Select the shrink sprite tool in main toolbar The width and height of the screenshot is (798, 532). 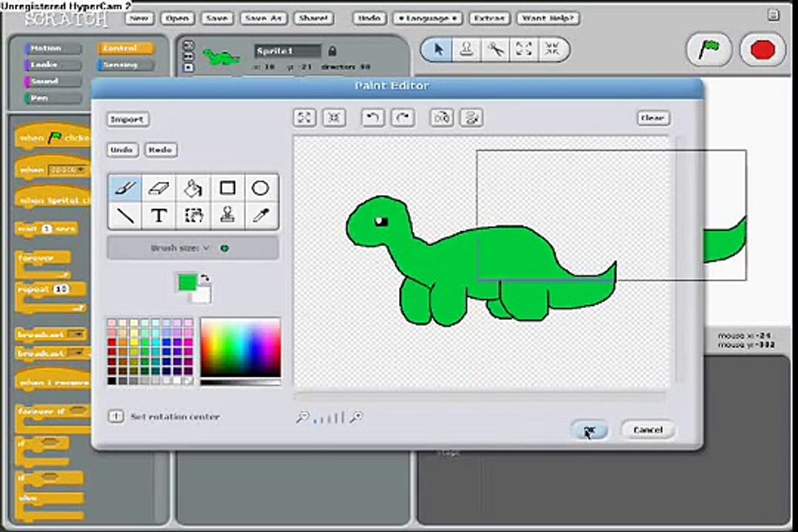(552, 50)
